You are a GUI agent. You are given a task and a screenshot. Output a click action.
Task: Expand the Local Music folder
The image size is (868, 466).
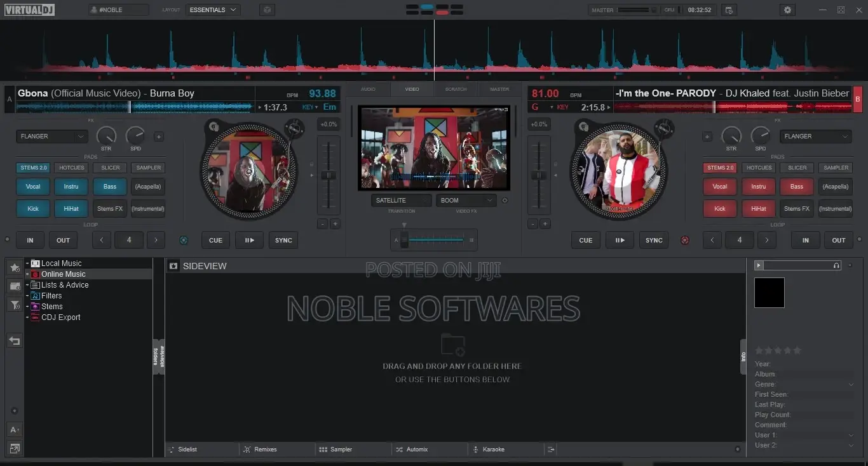[27, 263]
